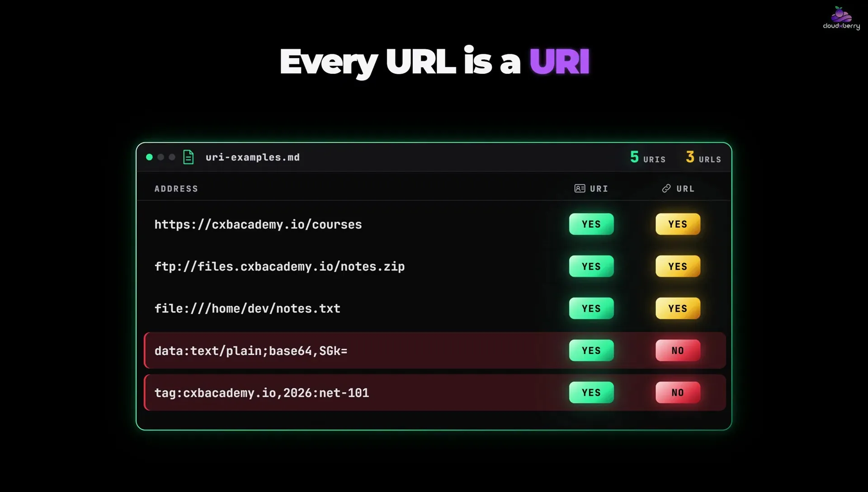Click green URI YES badge for https row
The width and height of the screenshot is (868, 492).
coord(591,224)
